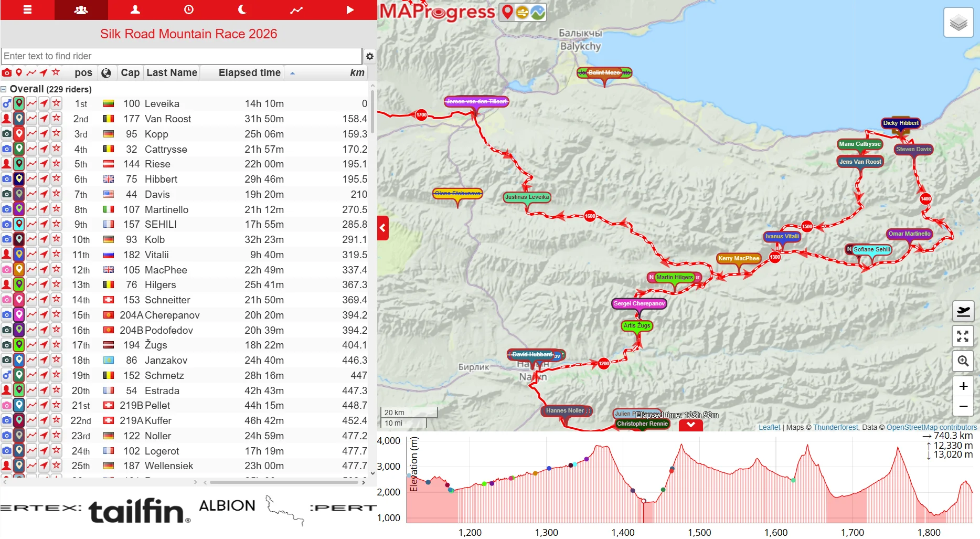Image resolution: width=980 pixels, height=539 pixels.
Task: Sort by the pos column header
Action: (83, 73)
